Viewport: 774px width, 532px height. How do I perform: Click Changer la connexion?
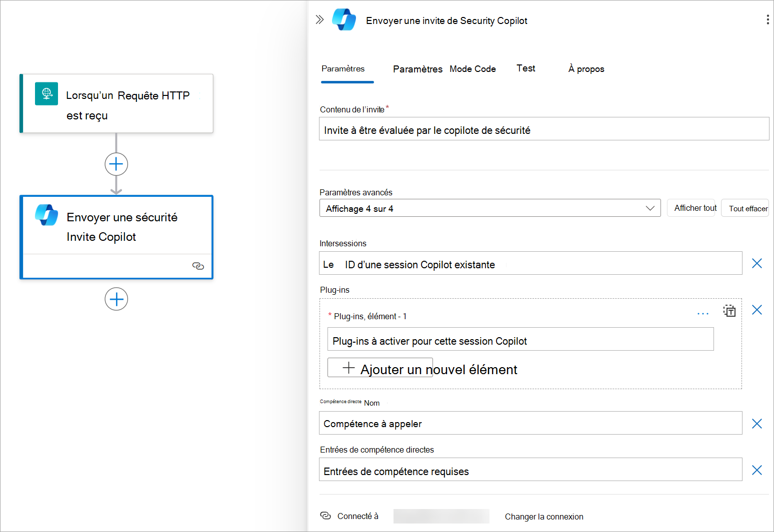(544, 516)
